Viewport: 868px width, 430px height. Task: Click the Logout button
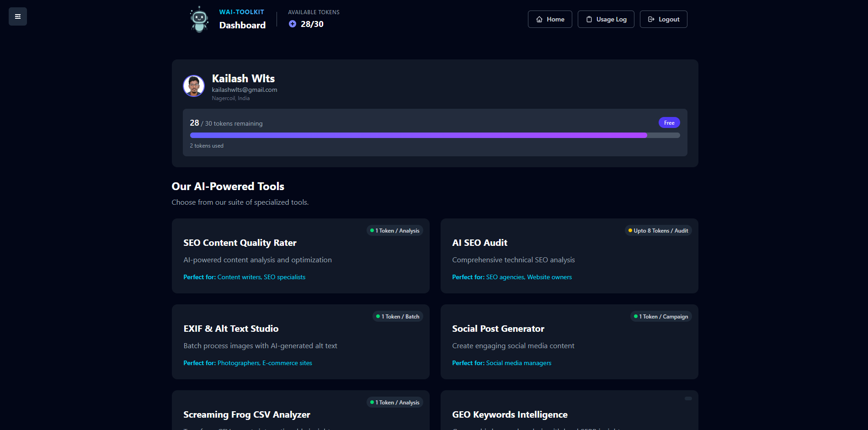(663, 19)
